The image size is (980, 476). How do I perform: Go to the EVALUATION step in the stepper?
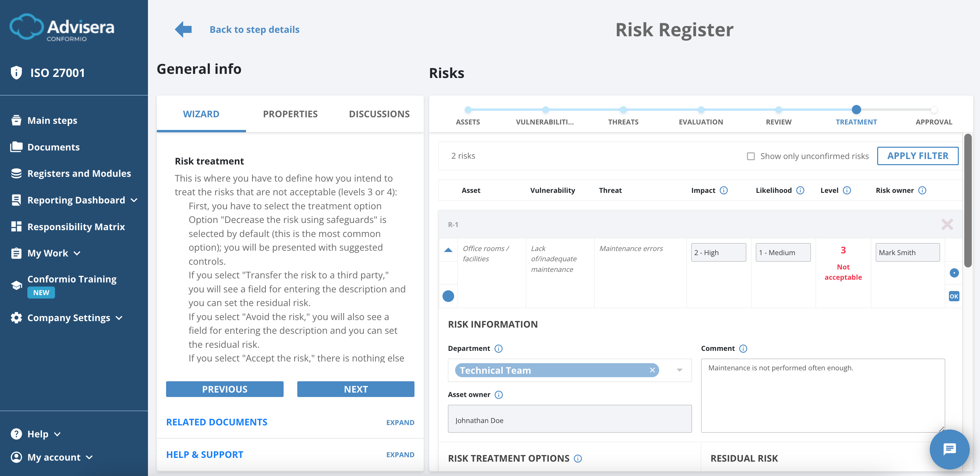701,110
